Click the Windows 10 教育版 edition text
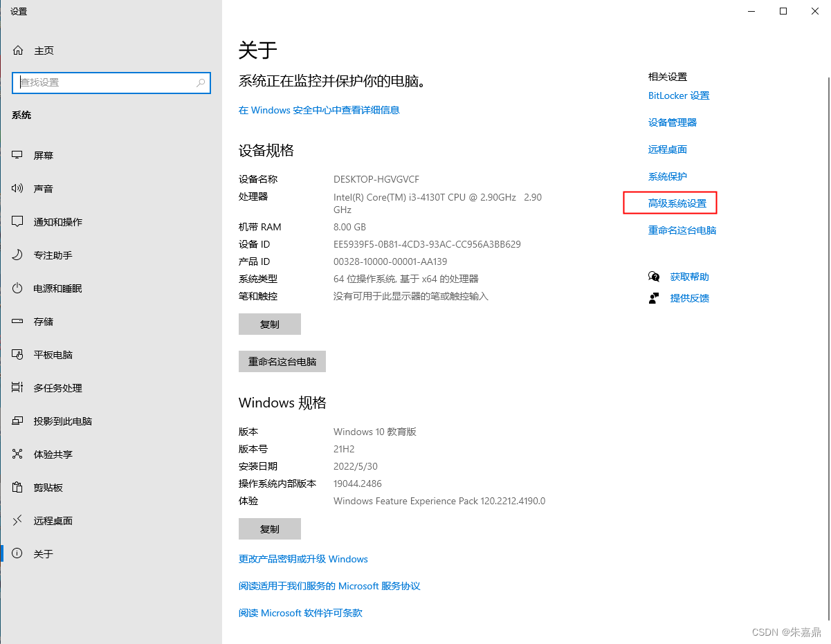This screenshot has width=831, height=644. [375, 432]
